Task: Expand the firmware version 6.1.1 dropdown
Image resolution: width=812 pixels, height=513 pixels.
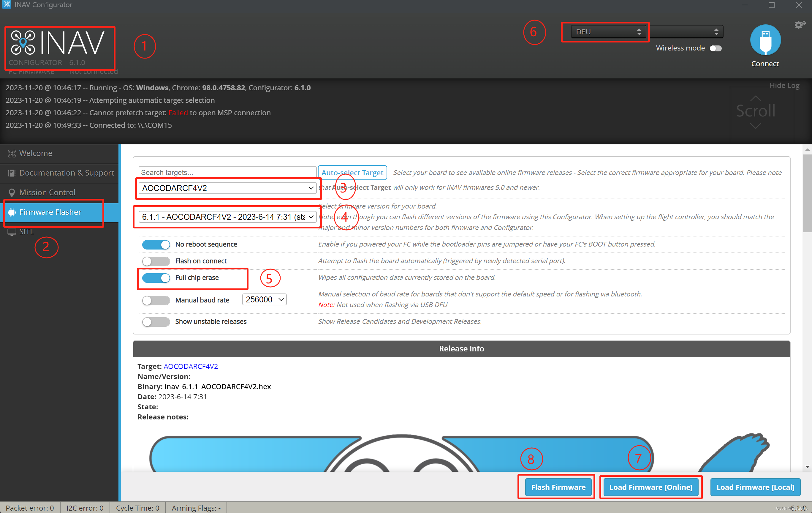Action: pos(228,217)
